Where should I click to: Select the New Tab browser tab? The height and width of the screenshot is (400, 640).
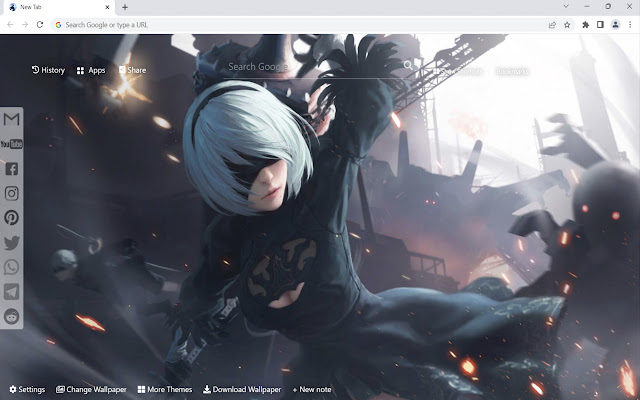pos(57,7)
